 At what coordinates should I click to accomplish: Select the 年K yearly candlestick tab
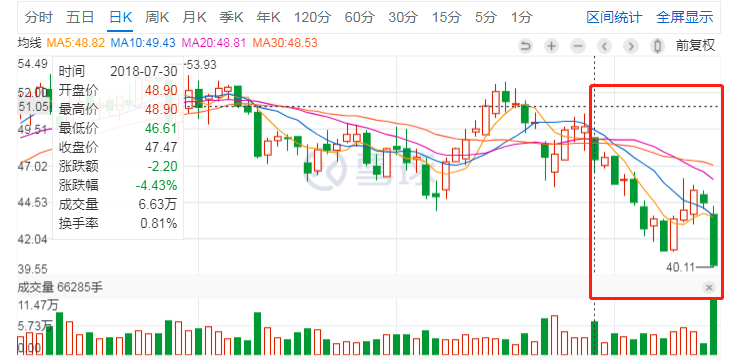coord(268,18)
